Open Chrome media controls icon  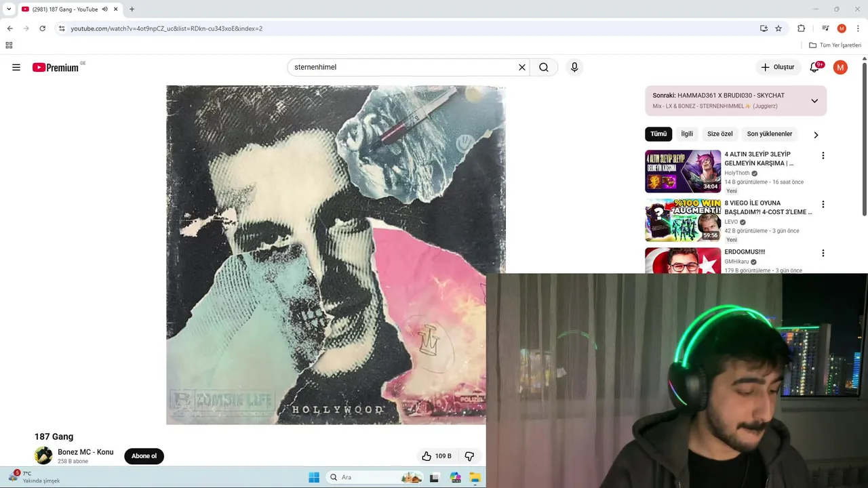tap(825, 28)
